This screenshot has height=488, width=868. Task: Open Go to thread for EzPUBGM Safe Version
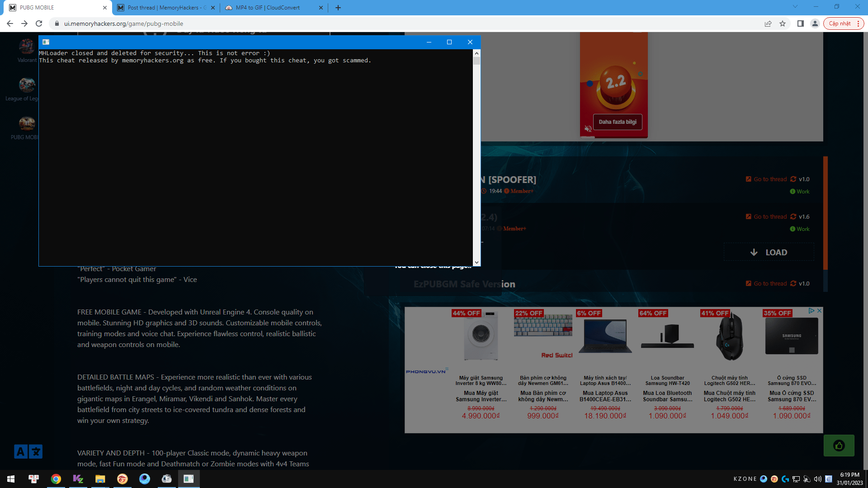[766, 284]
